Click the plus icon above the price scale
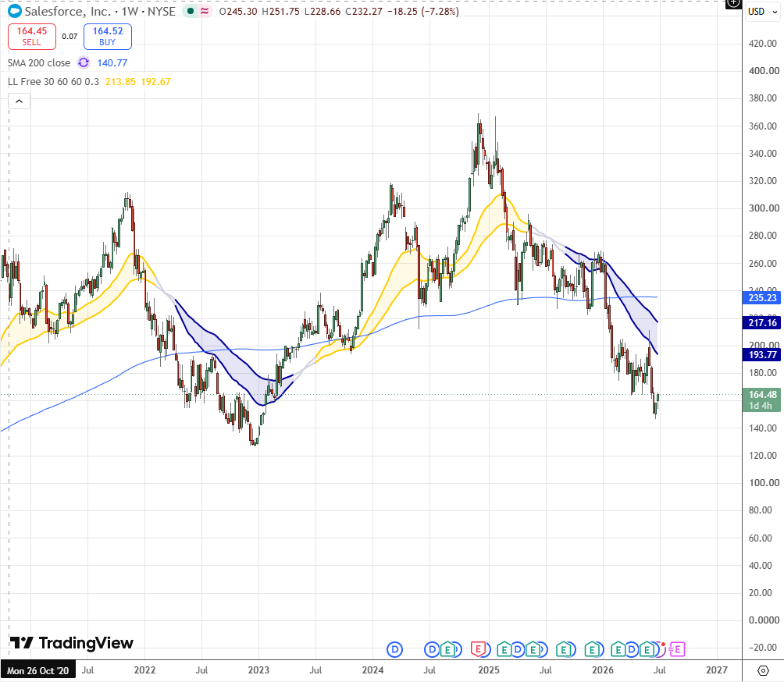The height and width of the screenshot is (682, 784). point(733,3)
